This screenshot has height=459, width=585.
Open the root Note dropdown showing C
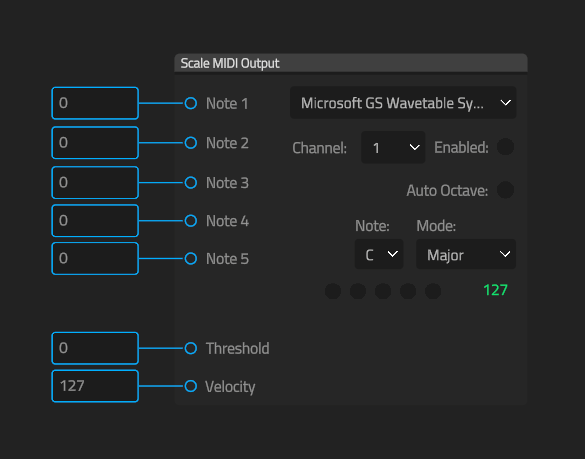[x=379, y=254]
